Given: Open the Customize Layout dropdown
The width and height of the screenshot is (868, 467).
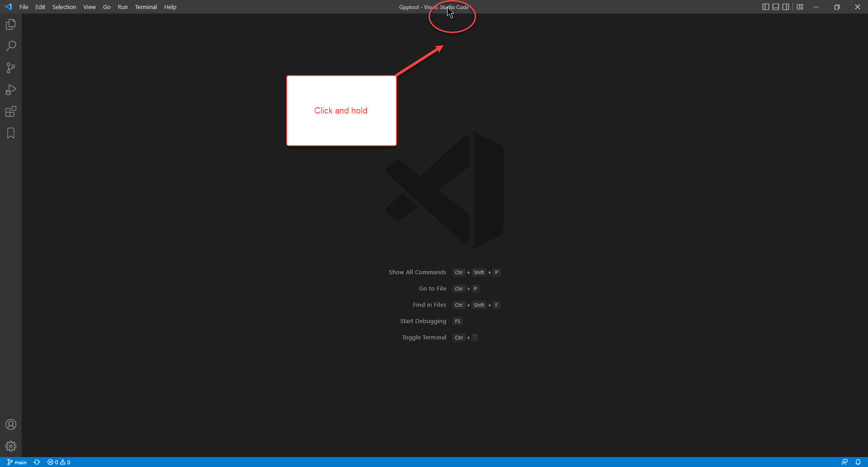Looking at the screenshot, I should pos(800,7).
